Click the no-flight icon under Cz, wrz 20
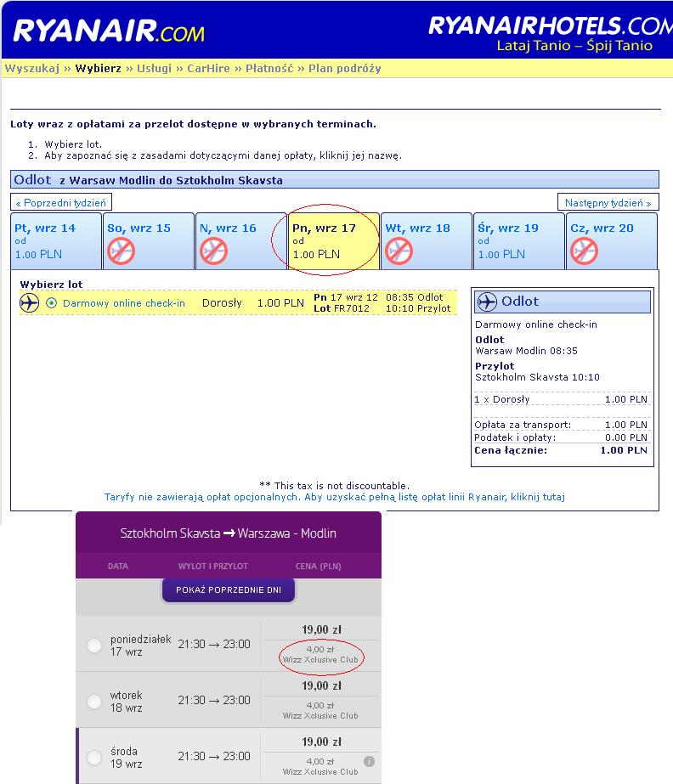The width and height of the screenshot is (673, 784). (584, 251)
